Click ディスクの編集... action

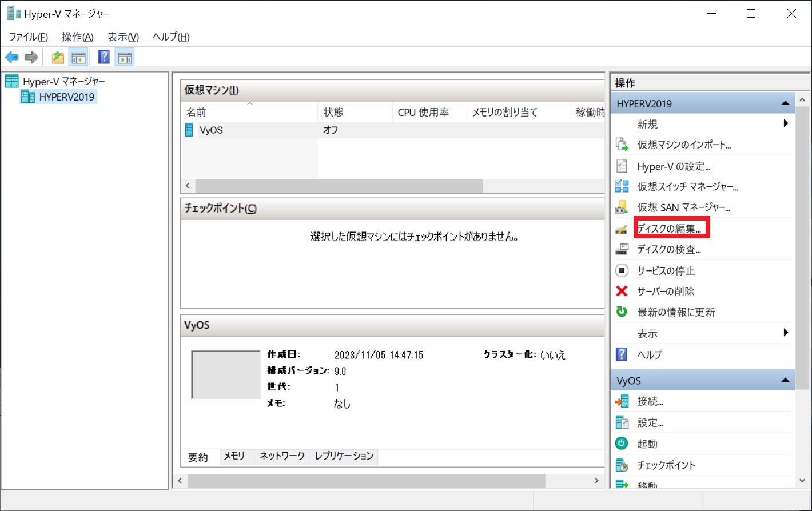[669, 229]
